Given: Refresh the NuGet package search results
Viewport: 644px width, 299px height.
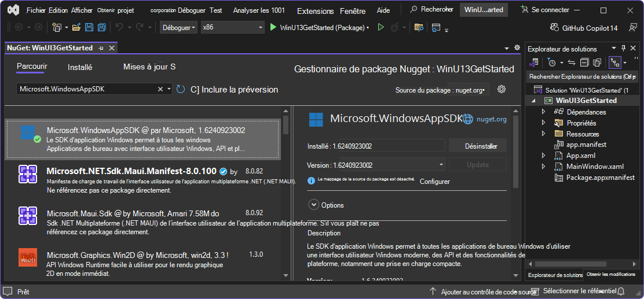Looking at the screenshot, I should click(x=180, y=89).
